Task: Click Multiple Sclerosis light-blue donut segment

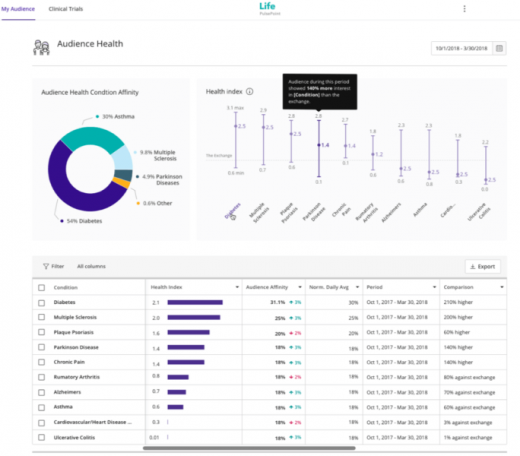Action: click(122, 158)
